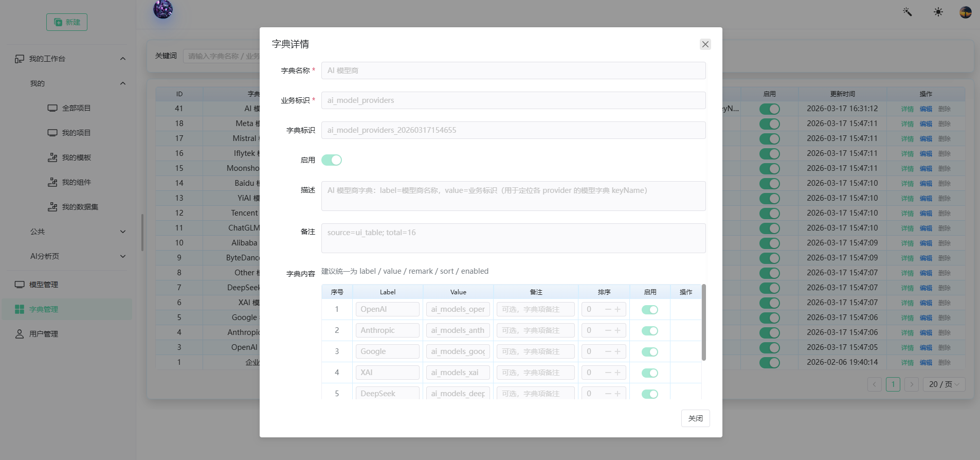Select 我的模板 in sidebar
The width and height of the screenshot is (980, 460).
coord(76,157)
